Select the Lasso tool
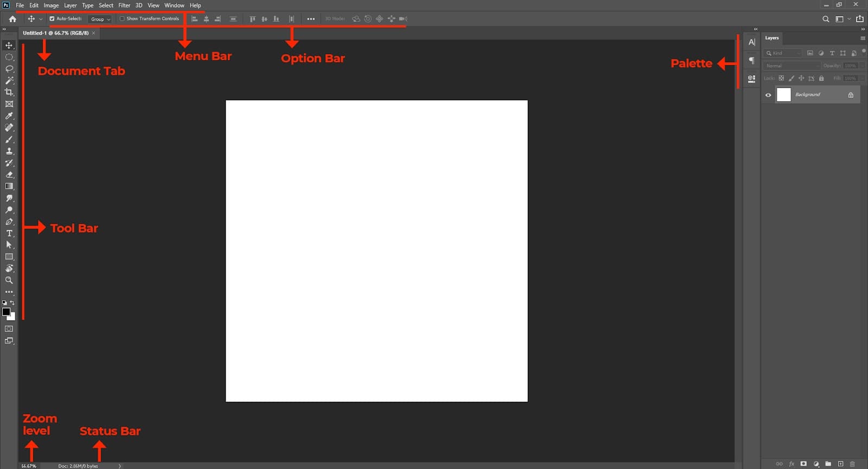This screenshot has height=469, width=868. tap(9, 69)
